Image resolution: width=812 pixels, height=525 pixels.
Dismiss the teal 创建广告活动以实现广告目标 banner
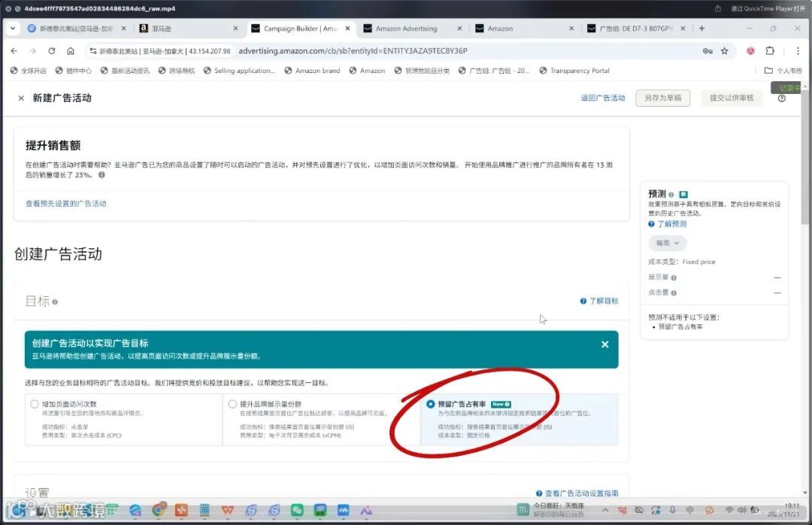coord(604,344)
